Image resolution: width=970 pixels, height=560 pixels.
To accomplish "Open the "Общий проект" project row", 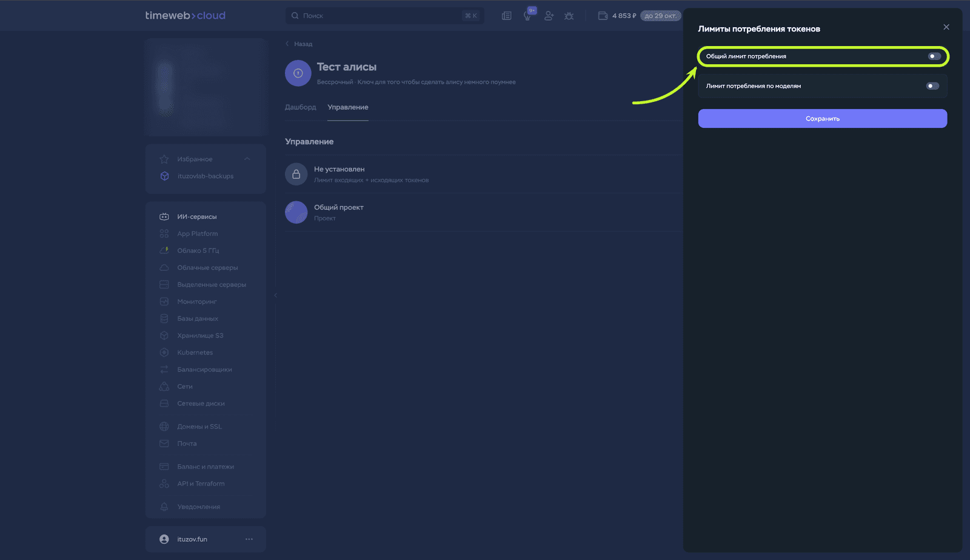I will pos(483,212).
